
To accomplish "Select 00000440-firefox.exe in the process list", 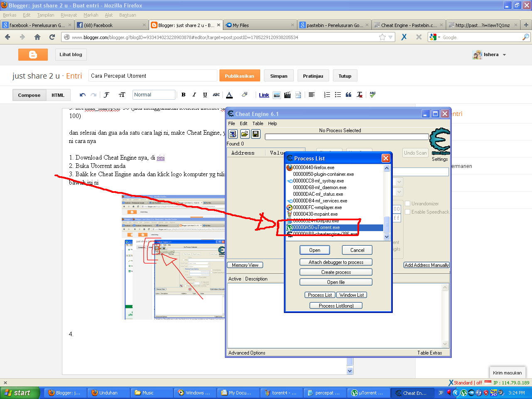I will click(x=335, y=167).
